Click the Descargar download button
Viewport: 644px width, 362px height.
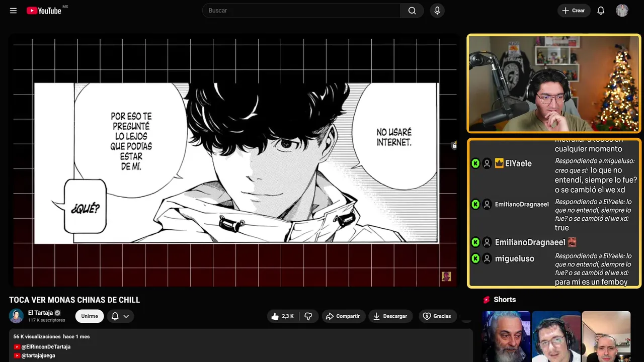(x=390, y=316)
